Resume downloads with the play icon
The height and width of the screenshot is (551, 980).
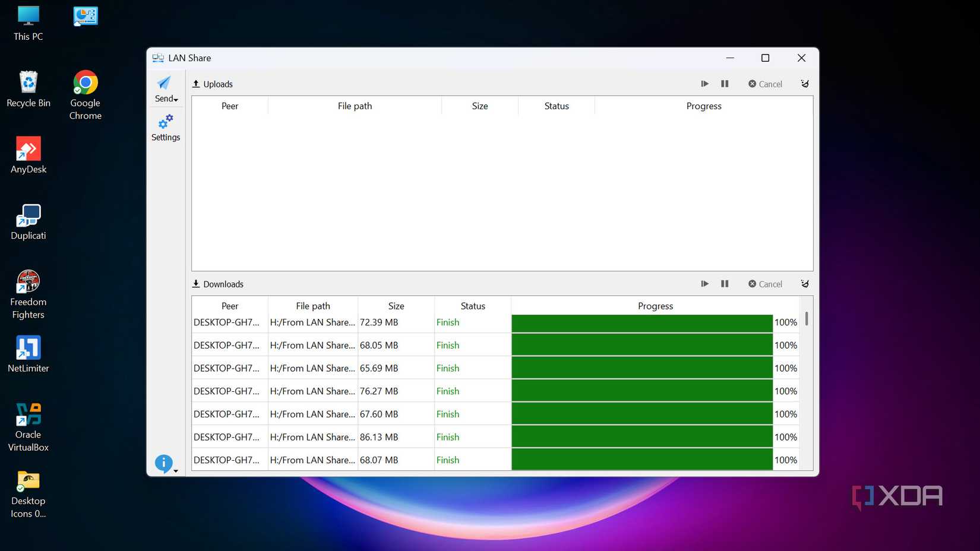[704, 284]
